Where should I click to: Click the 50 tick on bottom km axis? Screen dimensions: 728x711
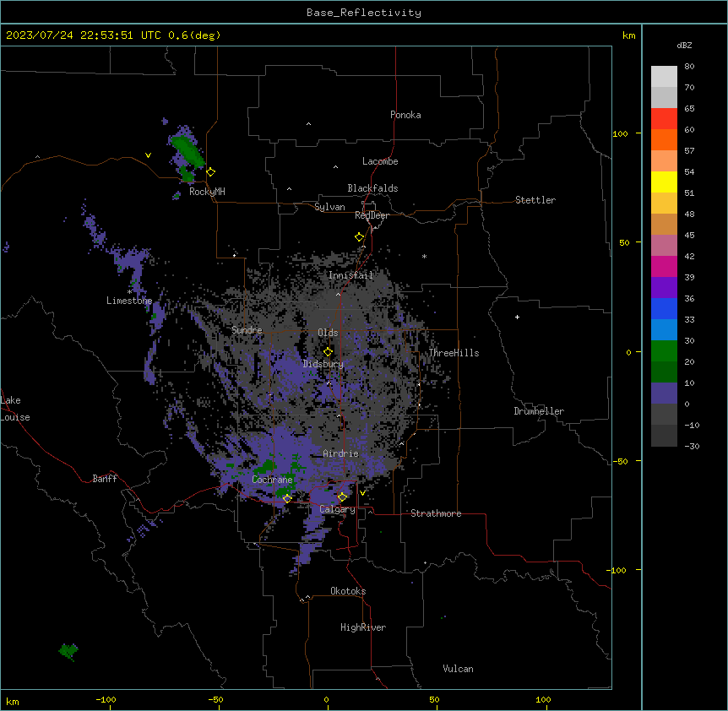pyautogui.click(x=434, y=699)
